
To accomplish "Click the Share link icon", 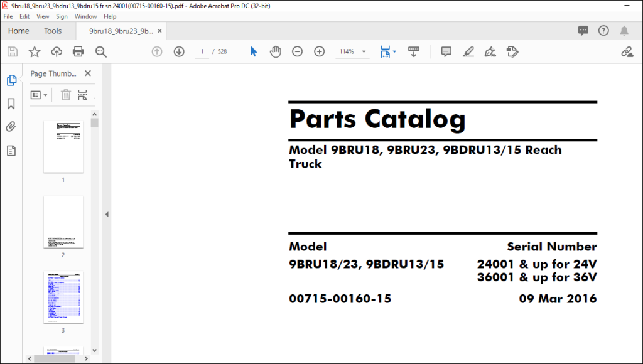I will point(627,51).
